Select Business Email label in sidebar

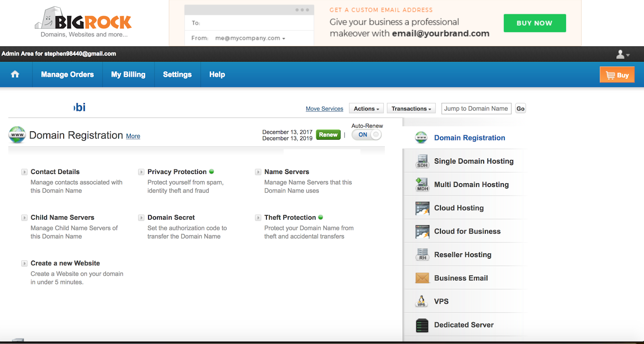tap(461, 278)
